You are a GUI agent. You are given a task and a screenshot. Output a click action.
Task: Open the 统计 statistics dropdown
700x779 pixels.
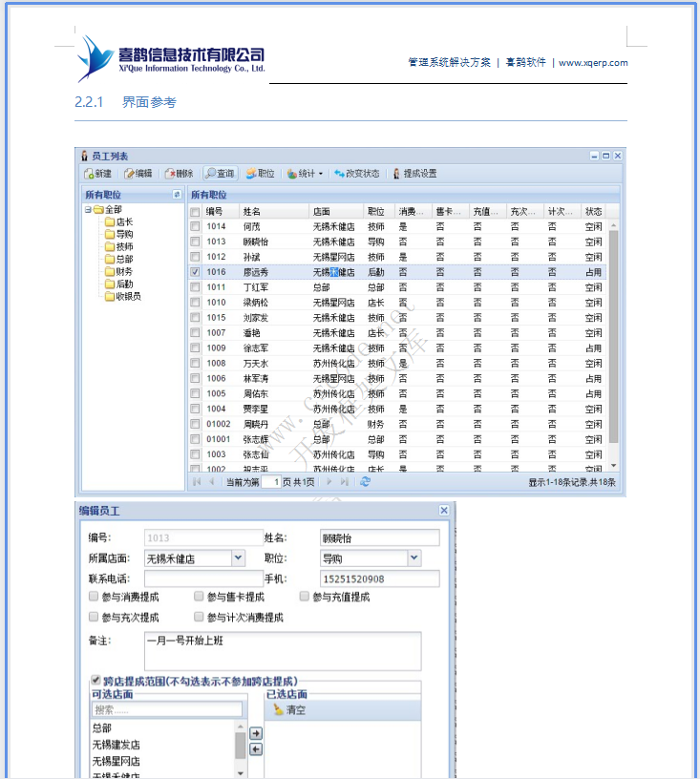coord(305,174)
